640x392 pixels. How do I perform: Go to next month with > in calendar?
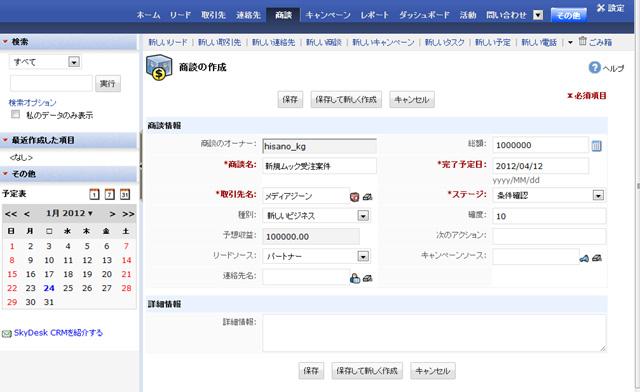[x=112, y=214]
